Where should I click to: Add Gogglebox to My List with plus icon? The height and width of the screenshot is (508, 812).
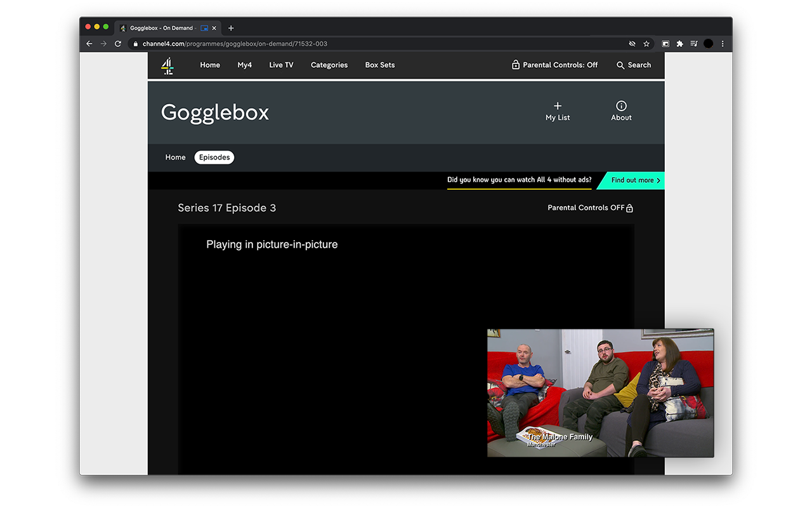[557, 106]
